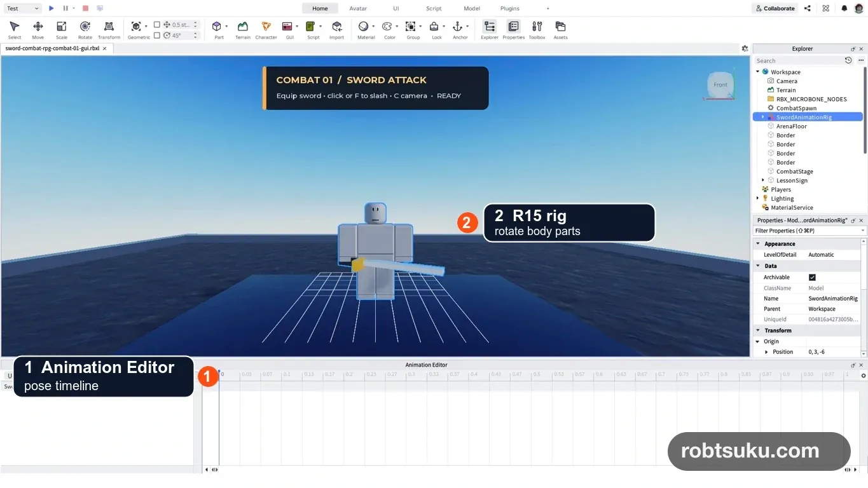The width and height of the screenshot is (868, 488).
Task: Collapse the Workspace tree node
Action: pos(757,72)
